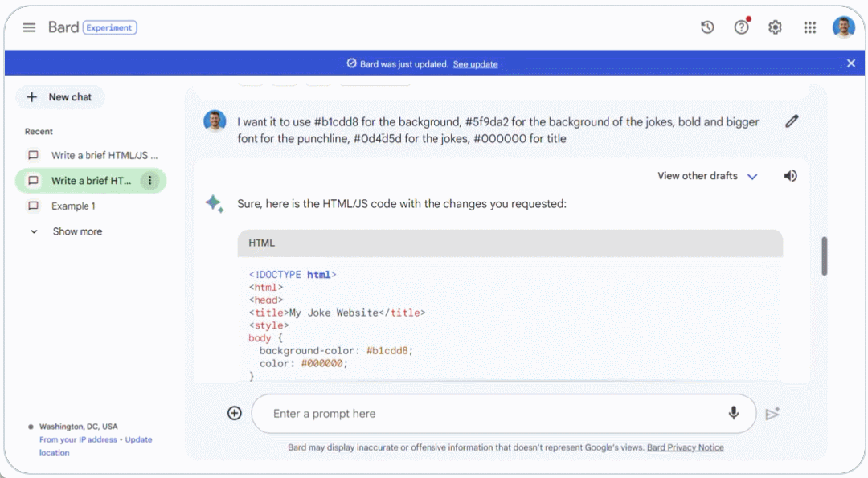Open Bard activity history icon

pyautogui.click(x=707, y=27)
